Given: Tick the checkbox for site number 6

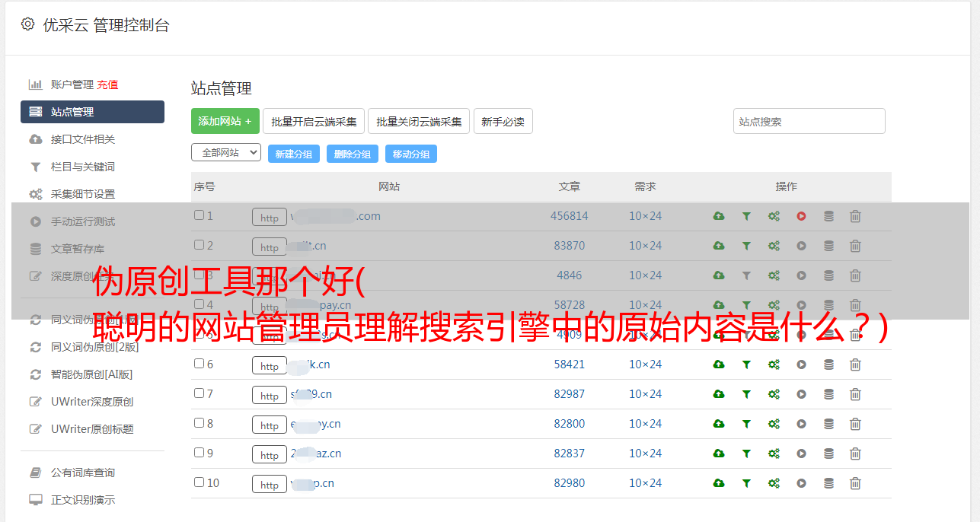Looking at the screenshot, I should [x=199, y=364].
